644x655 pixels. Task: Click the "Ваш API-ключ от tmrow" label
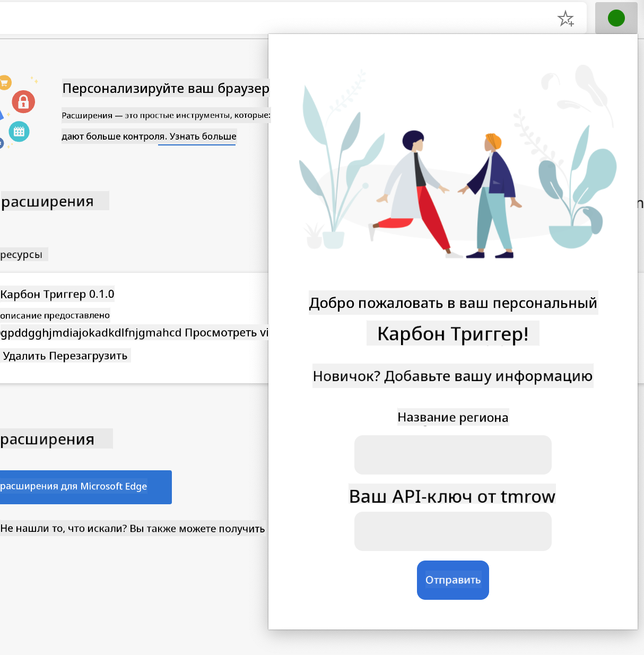[452, 496]
